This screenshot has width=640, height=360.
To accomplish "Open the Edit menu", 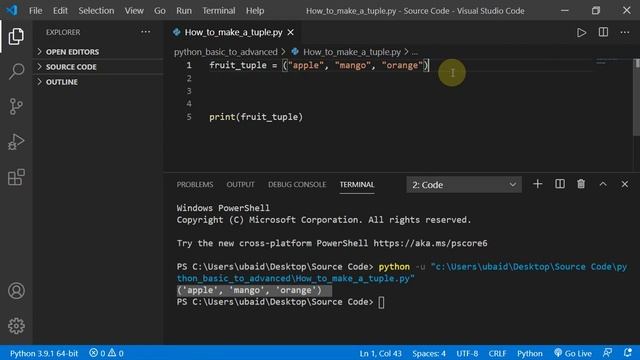I will [60, 11].
